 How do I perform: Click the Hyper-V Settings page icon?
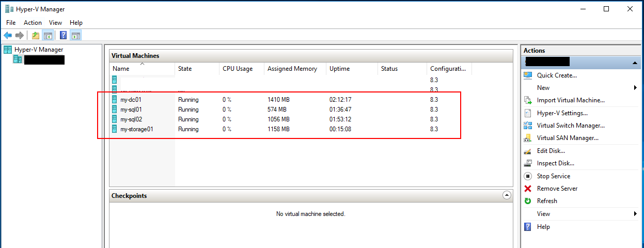528,113
